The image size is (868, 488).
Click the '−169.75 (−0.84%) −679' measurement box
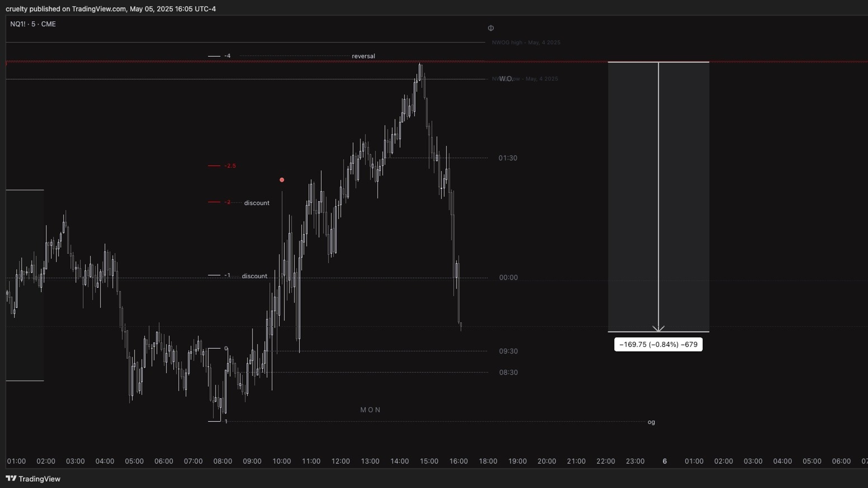point(658,345)
